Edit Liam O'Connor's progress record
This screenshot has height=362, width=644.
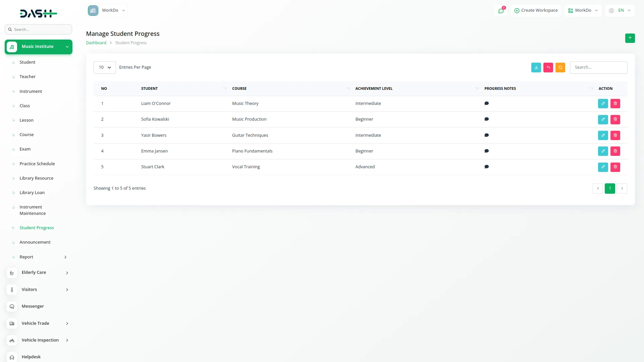(603, 104)
